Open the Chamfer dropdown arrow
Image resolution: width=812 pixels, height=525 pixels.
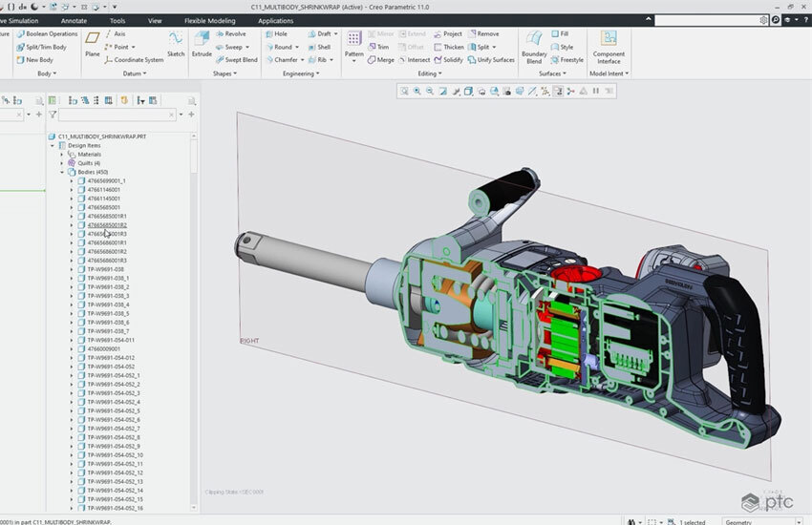302,60
